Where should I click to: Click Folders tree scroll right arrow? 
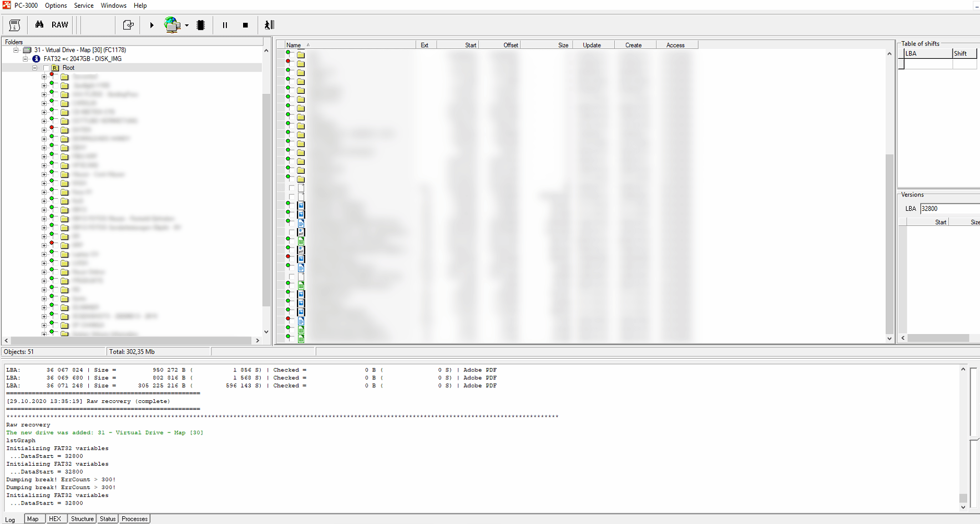[257, 340]
